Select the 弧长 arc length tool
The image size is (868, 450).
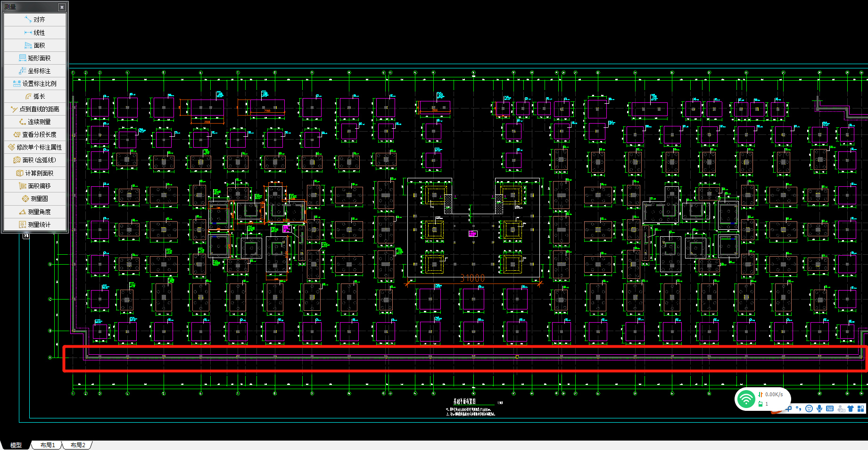tap(35, 96)
